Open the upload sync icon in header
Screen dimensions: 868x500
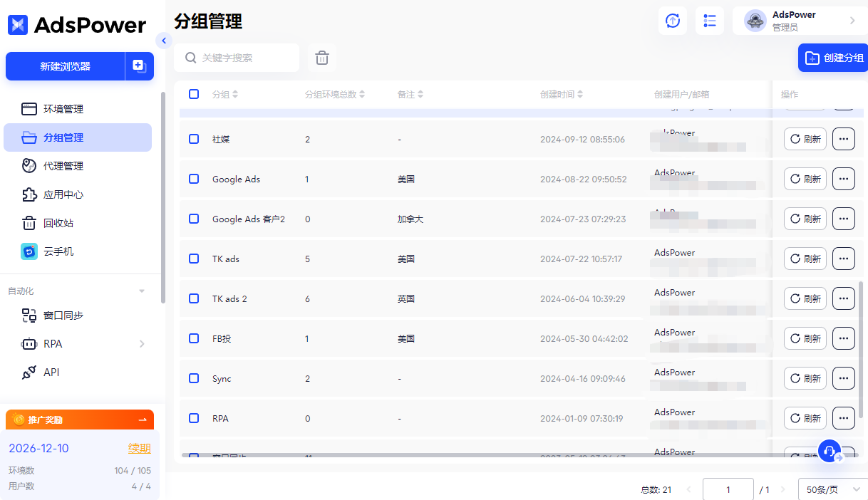click(x=672, y=21)
